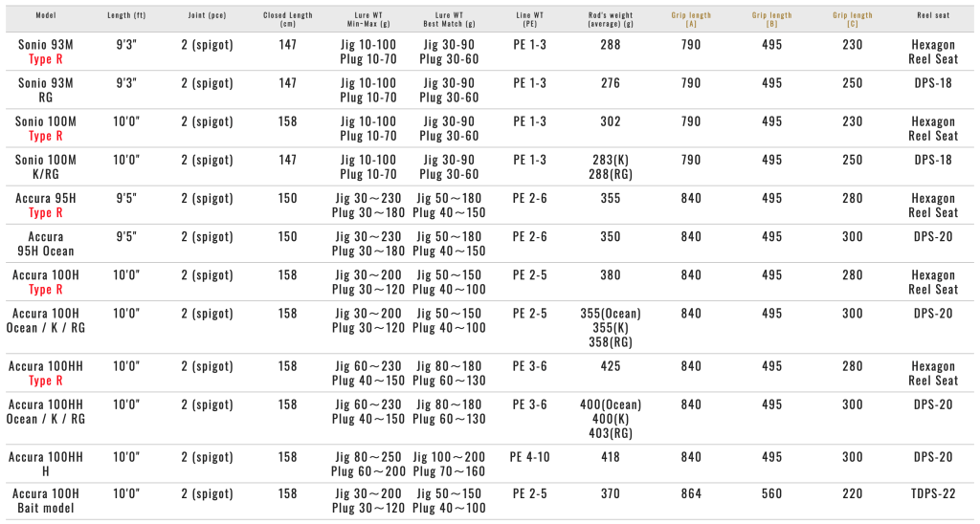The height and width of the screenshot is (524, 980).
Task: Click the Reel seat column header
Action: [932, 16]
